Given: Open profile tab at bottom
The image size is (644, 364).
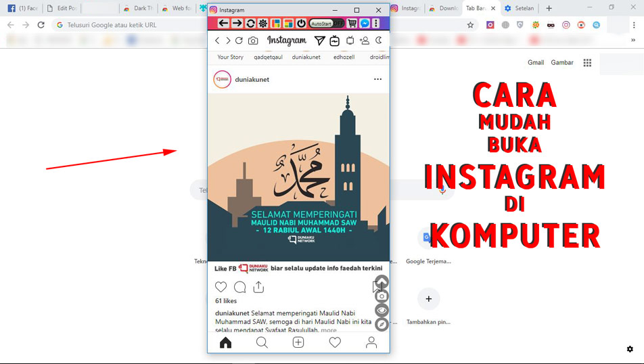Looking at the screenshot, I should coord(371,342).
